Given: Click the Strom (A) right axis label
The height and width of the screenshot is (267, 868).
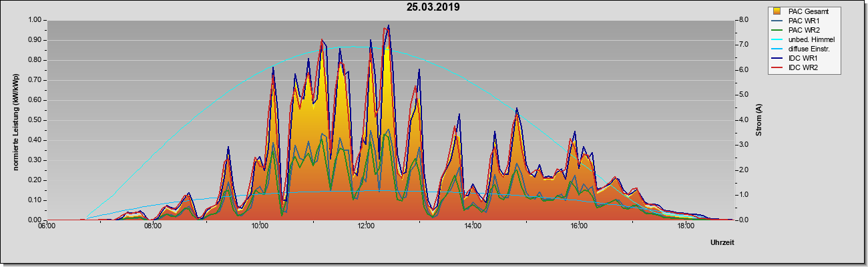Looking at the screenshot, I should pos(758,120).
